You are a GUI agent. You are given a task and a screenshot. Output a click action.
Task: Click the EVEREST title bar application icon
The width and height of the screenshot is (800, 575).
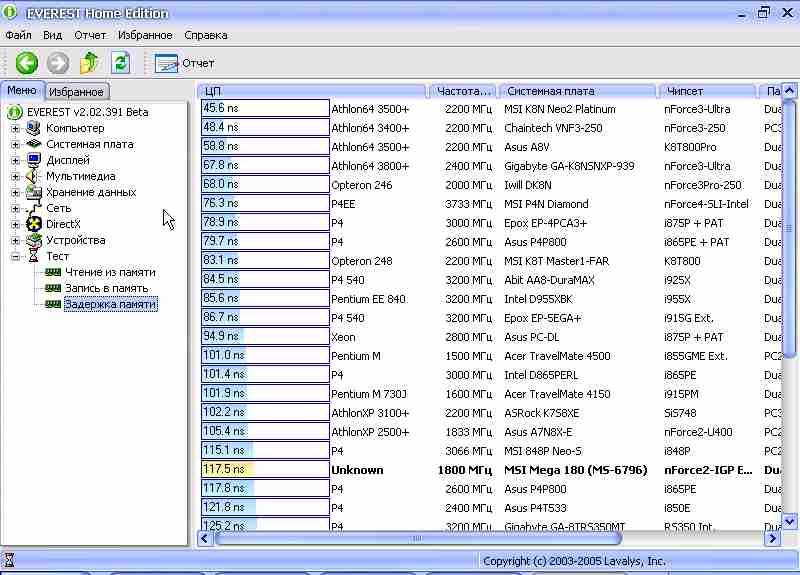9,12
